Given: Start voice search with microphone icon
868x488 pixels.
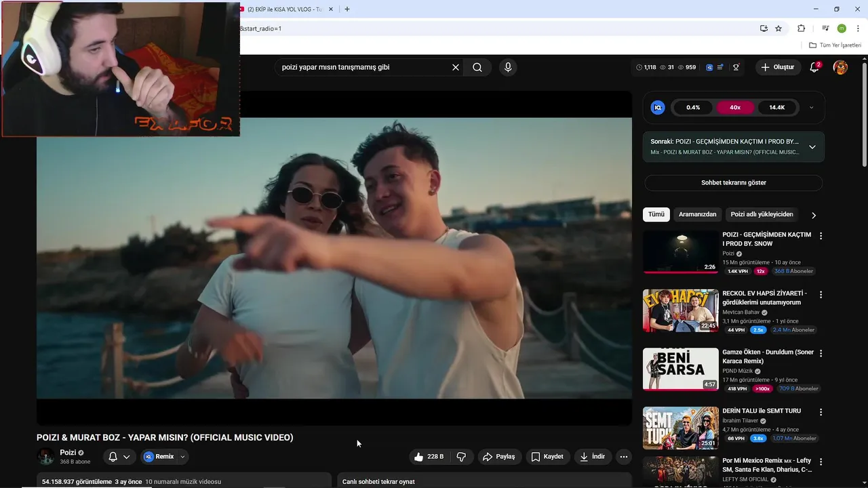Looking at the screenshot, I should pos(508,67).
